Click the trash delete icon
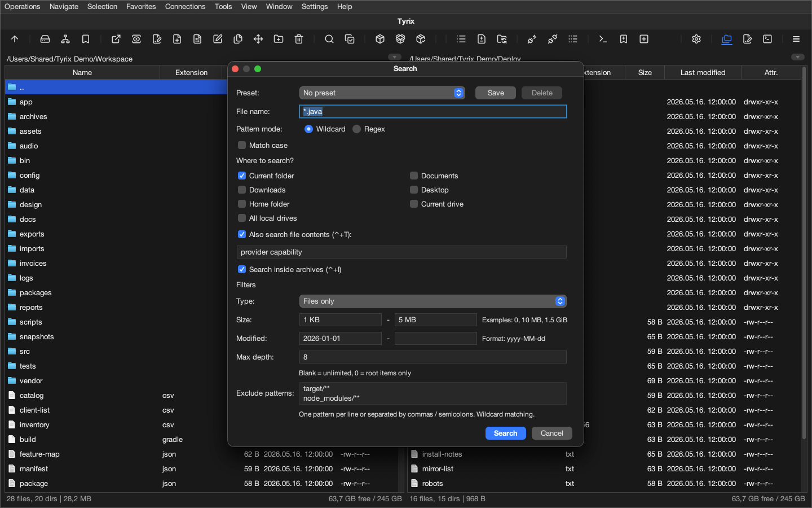 pos(299,39)
